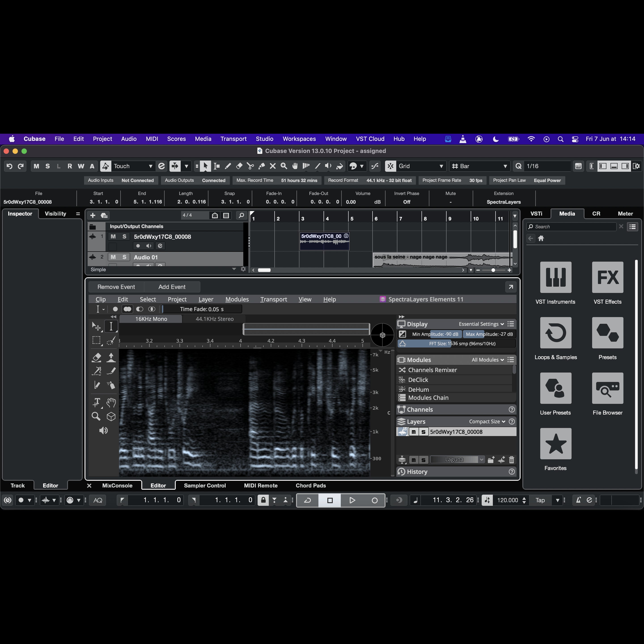Click the Tap tempo button
This screenshot has width=644, height=644.
pos(540,500)
